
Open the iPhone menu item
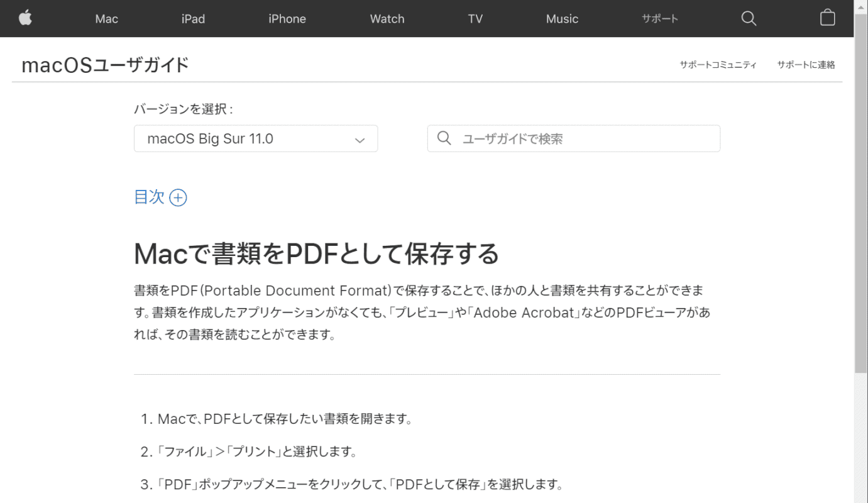287,19
